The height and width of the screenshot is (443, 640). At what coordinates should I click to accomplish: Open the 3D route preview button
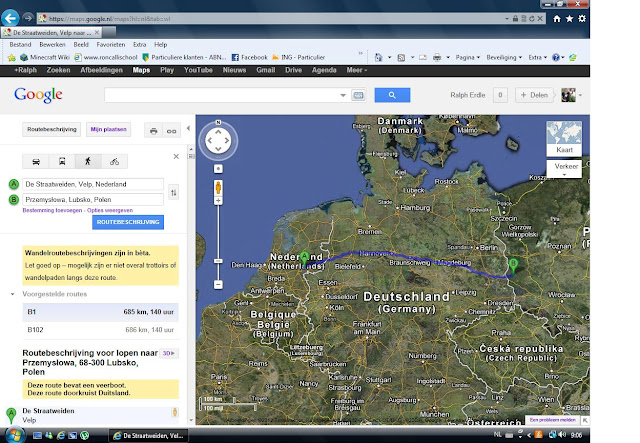169,353
